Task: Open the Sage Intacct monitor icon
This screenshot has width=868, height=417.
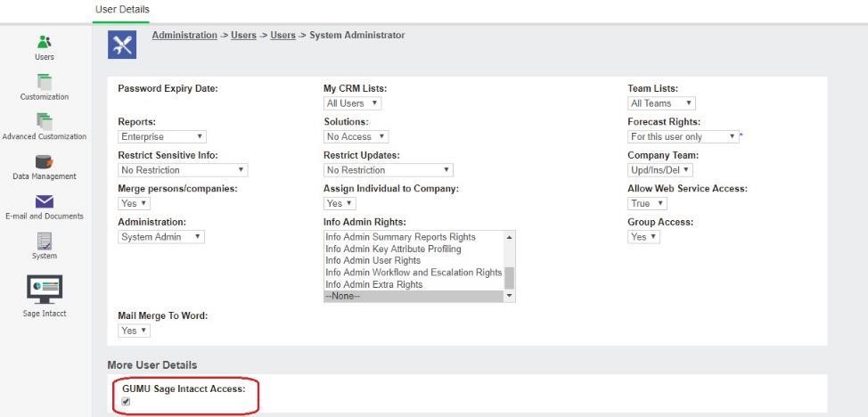Action: coord(44,287)
